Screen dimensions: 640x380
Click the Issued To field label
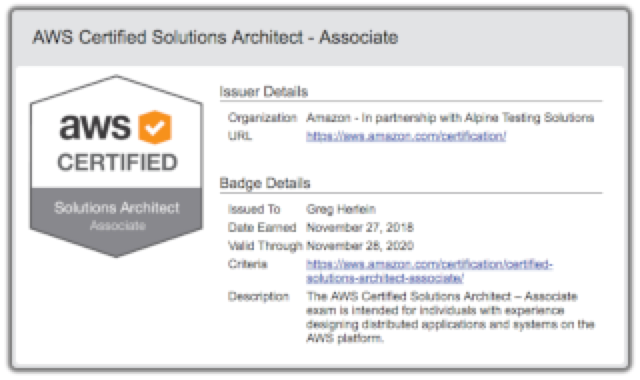(254, 209)
